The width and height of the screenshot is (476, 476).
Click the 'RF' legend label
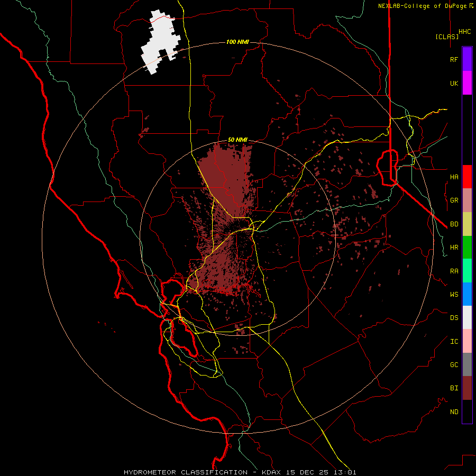454,59
